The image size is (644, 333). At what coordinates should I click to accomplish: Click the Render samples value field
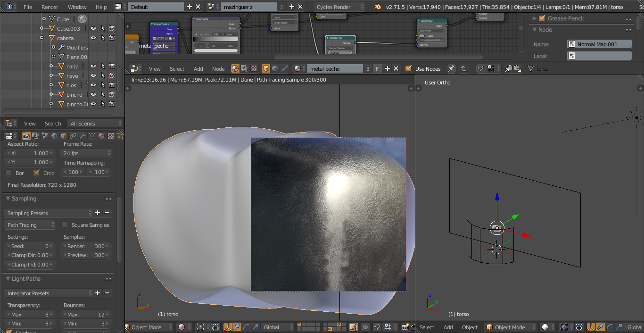pos(87,246)
